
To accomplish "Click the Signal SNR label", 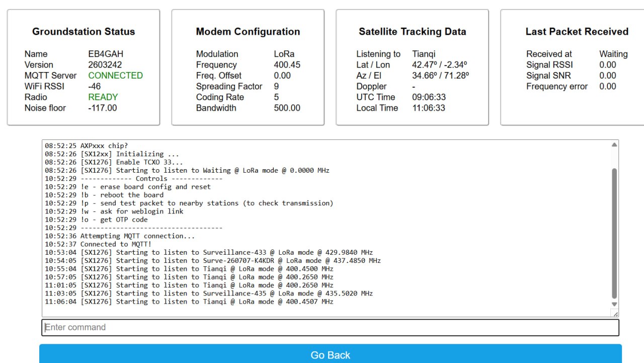I will (549, 76).
